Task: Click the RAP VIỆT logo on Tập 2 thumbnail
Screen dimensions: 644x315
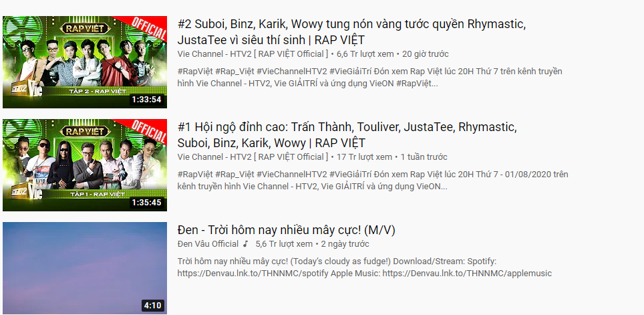Action: tap(85, 28)
